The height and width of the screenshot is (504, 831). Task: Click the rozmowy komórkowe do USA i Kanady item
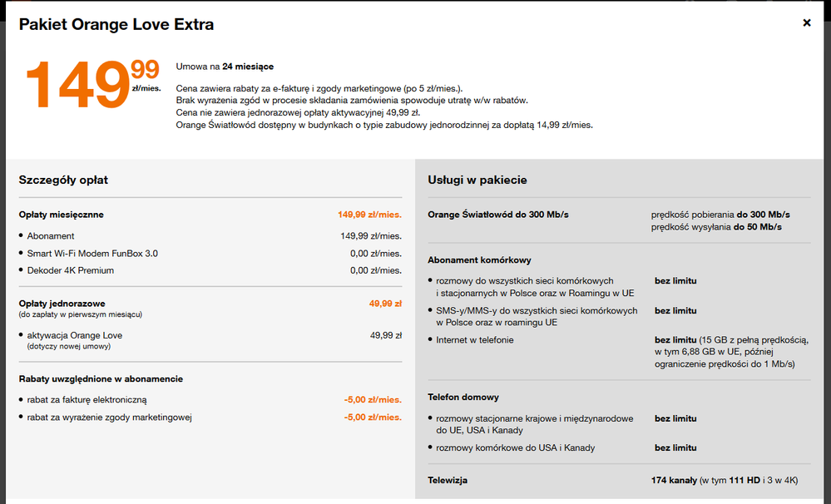point(515,448)
